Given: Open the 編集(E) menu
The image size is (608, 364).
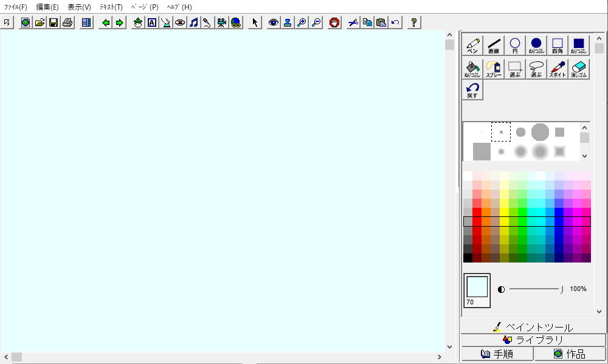Looking at the screenshot, I should tap(47, 7).
